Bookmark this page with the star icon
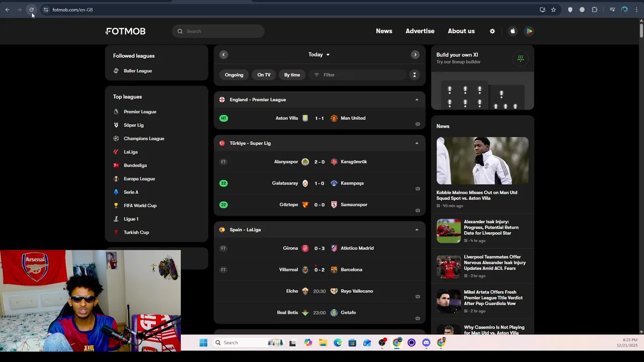 [x=553, y=10]
